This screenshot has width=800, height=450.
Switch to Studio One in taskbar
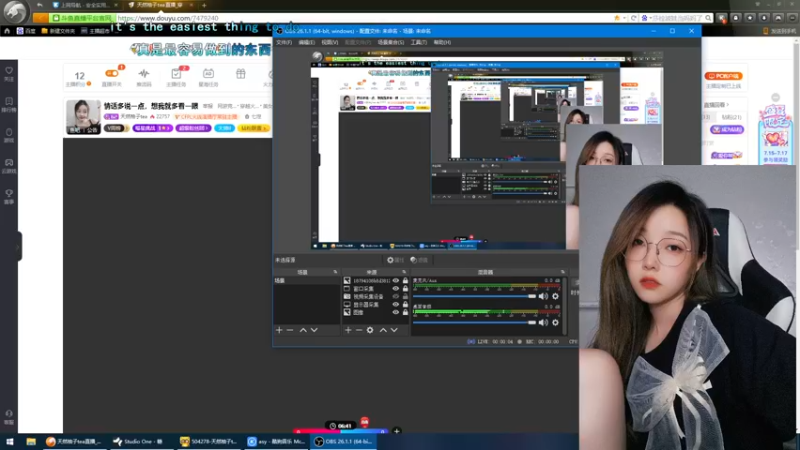click(x=138, y=441)
